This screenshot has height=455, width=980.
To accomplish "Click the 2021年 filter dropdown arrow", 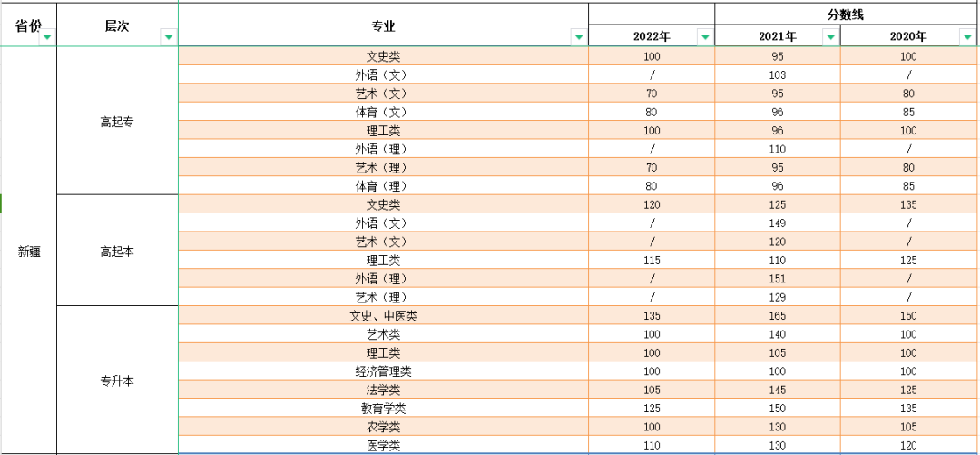I will (829, 37).
